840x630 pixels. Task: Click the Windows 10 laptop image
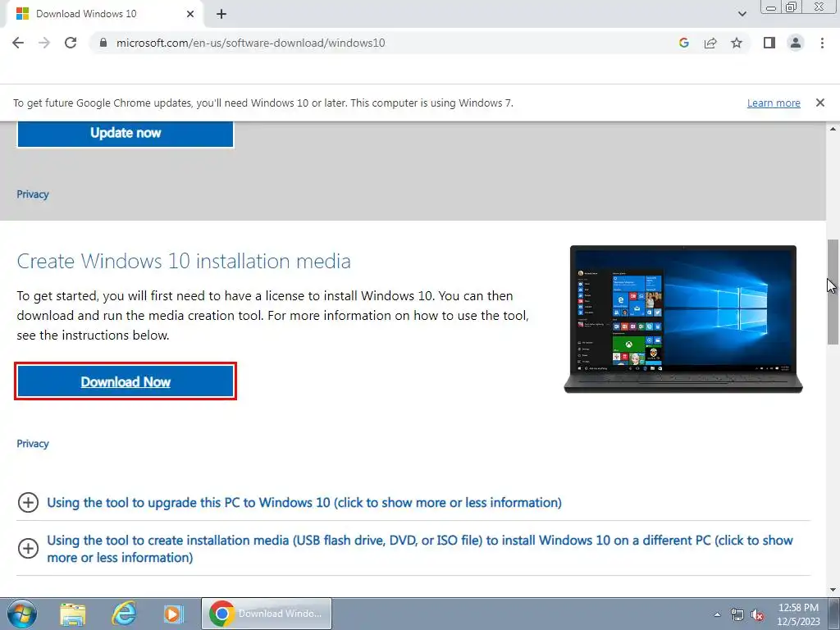(x=683, y=319)
